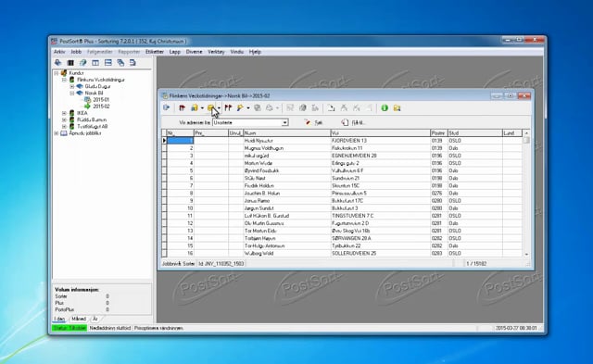Click the blue book icon beside Norsk Bil
593x364 pixels.
[80, 93]
